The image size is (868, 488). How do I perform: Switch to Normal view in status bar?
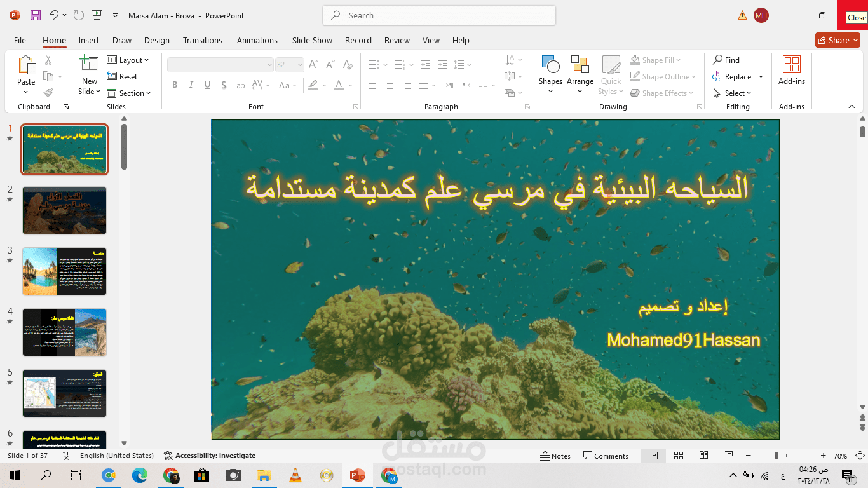pos(653,456)
